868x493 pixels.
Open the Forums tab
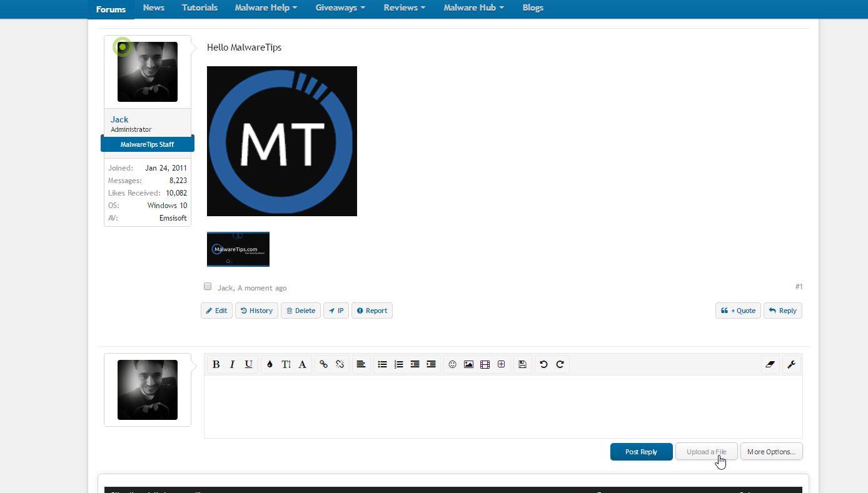point(111,9)
